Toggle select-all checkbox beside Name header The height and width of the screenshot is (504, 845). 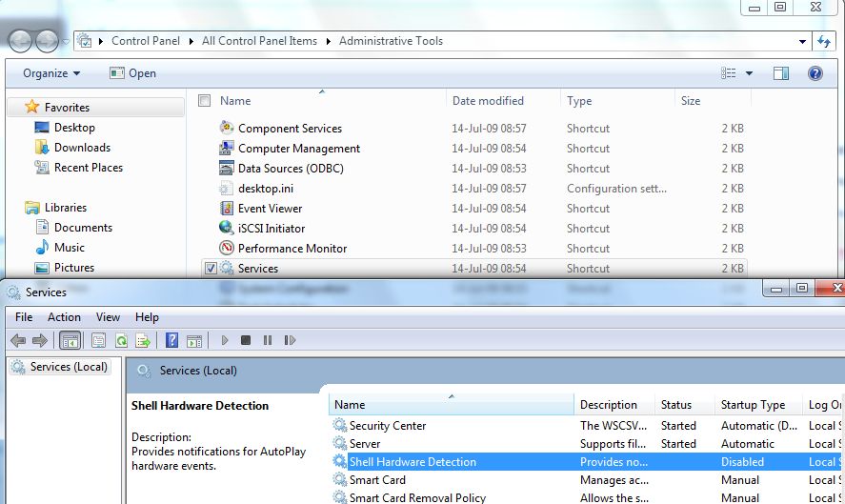tap(204, 101)
